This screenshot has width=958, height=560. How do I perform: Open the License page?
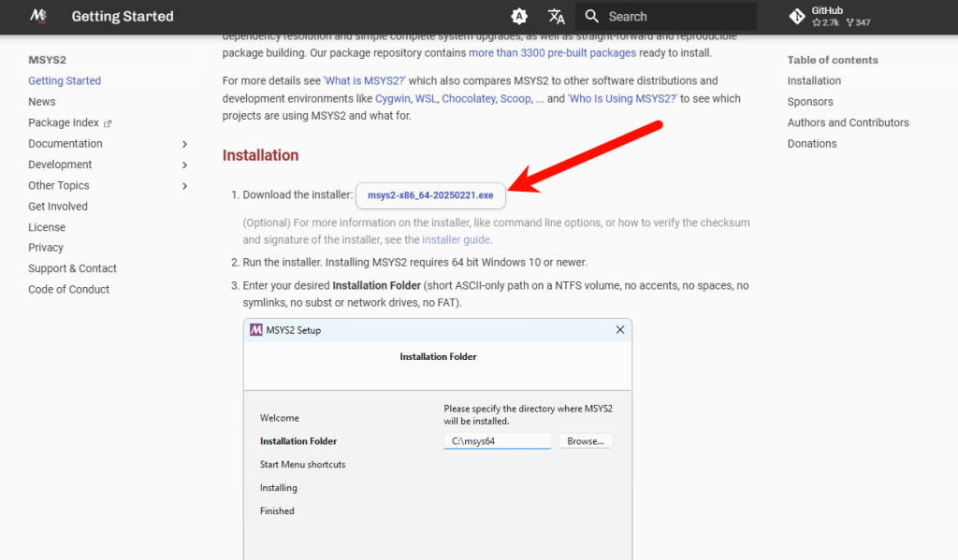tap(47, 227)
